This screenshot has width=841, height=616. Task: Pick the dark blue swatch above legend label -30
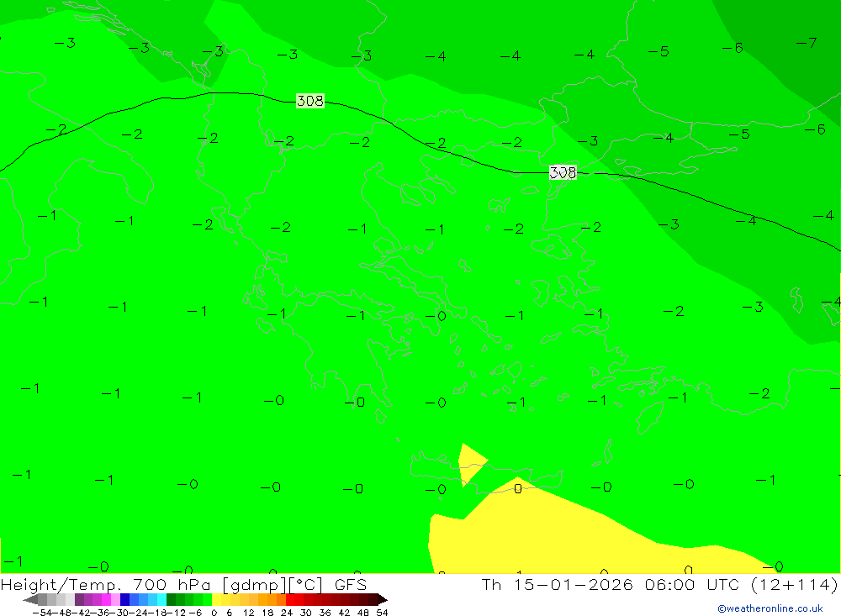125,599
